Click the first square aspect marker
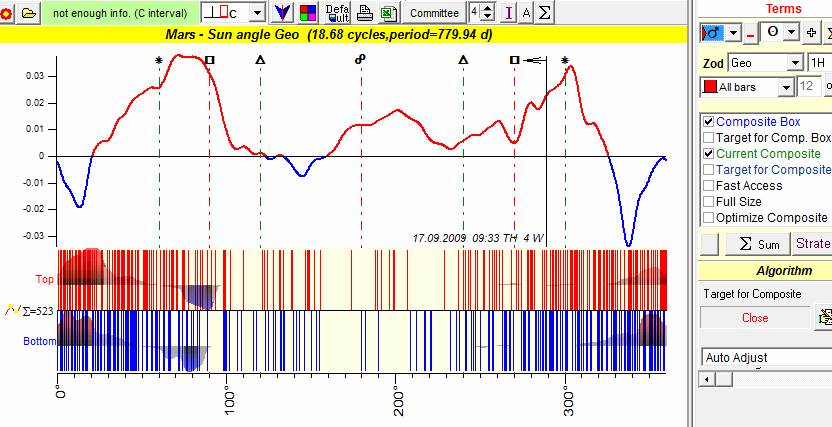 pyautogui.click(x=210, y=60)
